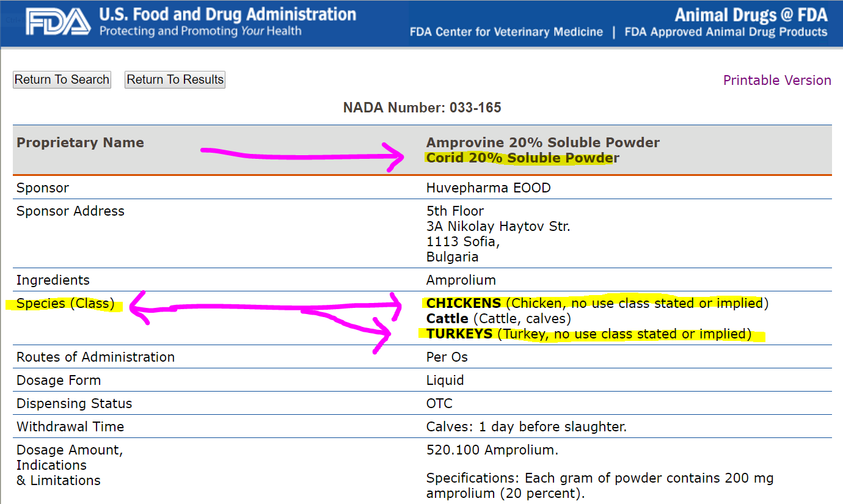843x504 pixels.
Task: Open the FDA Center for Veterinary Medicine link
Action: [506, 32]
